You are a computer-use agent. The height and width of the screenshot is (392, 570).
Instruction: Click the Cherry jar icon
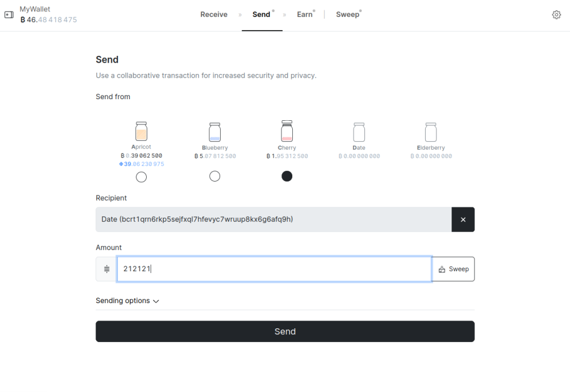[287, 131]
